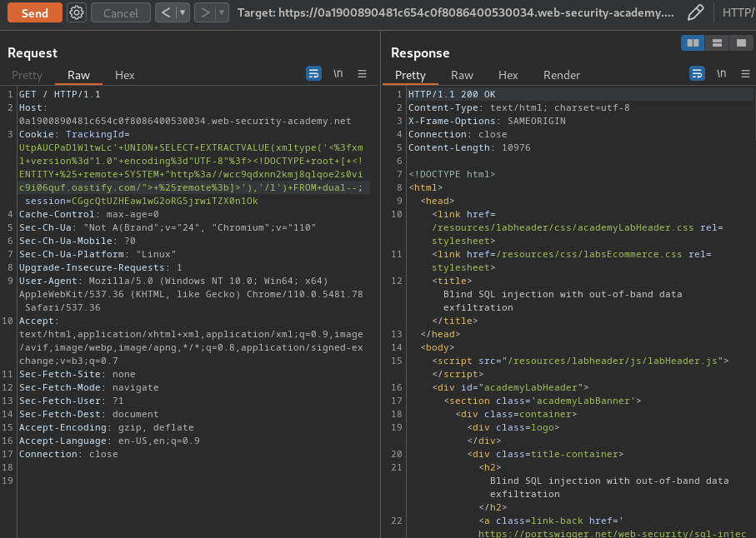Image resolution: width=756 pixels, height=538 pixels.
Task: Toggle non-printable characters in Request panel
Action: [x=338, y=73]
